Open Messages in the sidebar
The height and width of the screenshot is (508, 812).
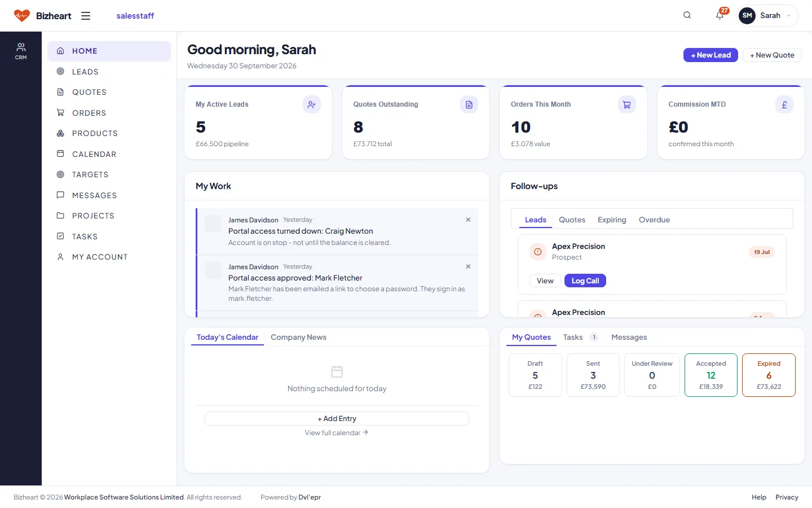click(109, 195)
